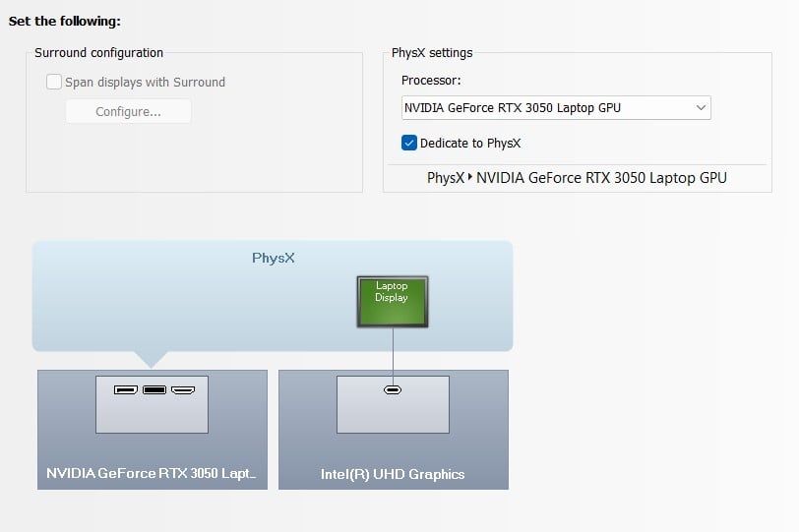Select the NVIDIA GeForce RTX 3050 Lapt... label
This screenshot has height=532, width=799.
(x=152, y=473)
